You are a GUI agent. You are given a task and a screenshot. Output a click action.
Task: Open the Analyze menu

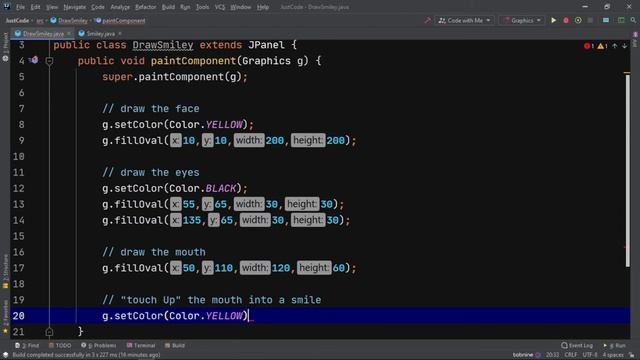click(x=120, y=7)
